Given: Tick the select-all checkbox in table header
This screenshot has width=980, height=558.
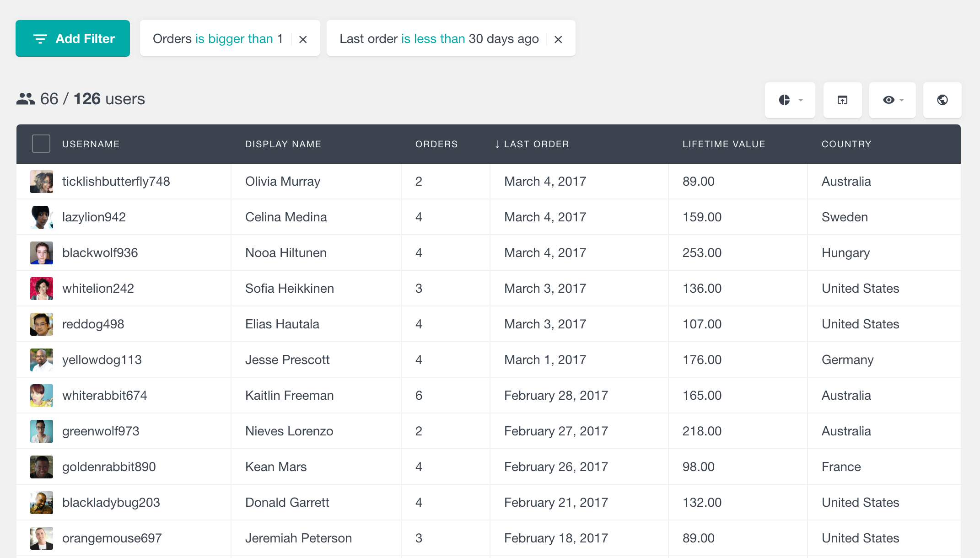Looking at the screenshot, I should [41, 144].
